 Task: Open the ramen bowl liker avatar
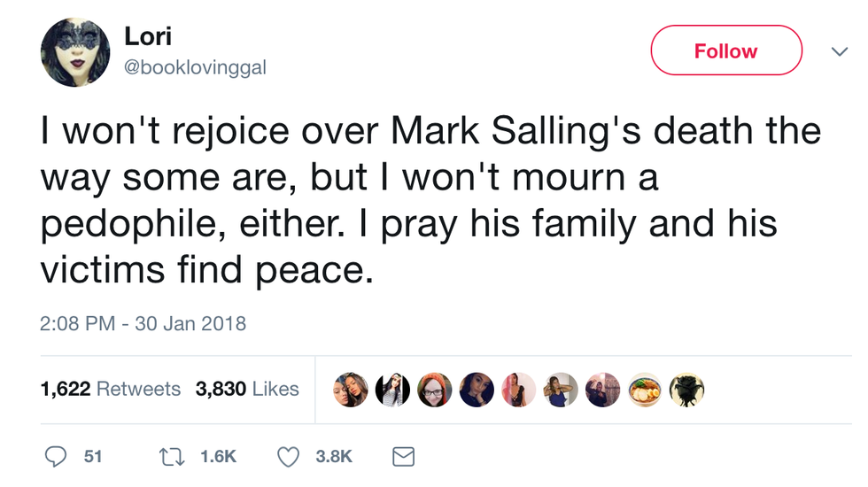click(646, 390)
